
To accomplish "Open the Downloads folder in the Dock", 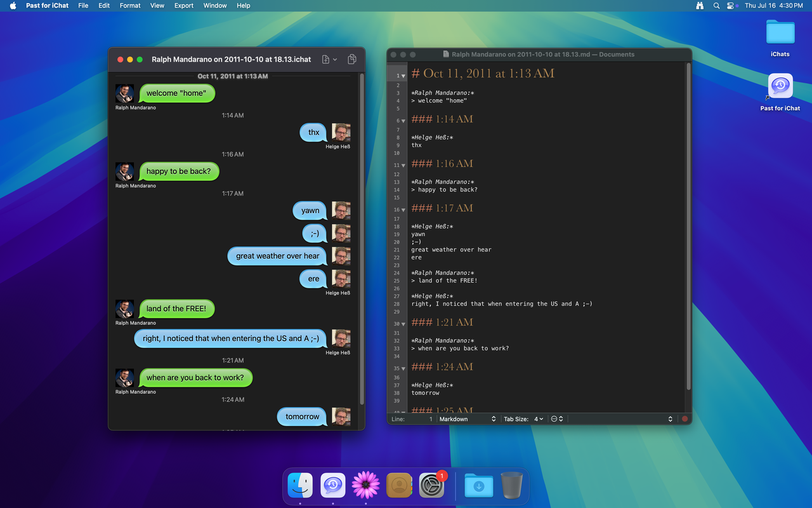I will (x=479, y=486).
